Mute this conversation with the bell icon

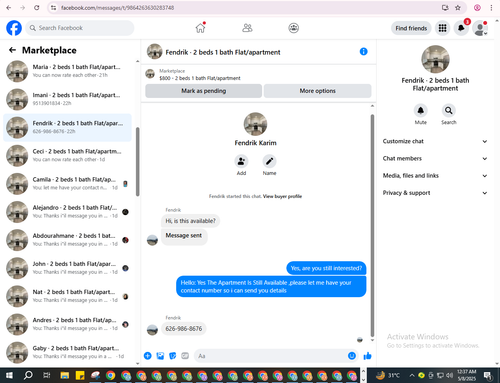click(421, 110)
